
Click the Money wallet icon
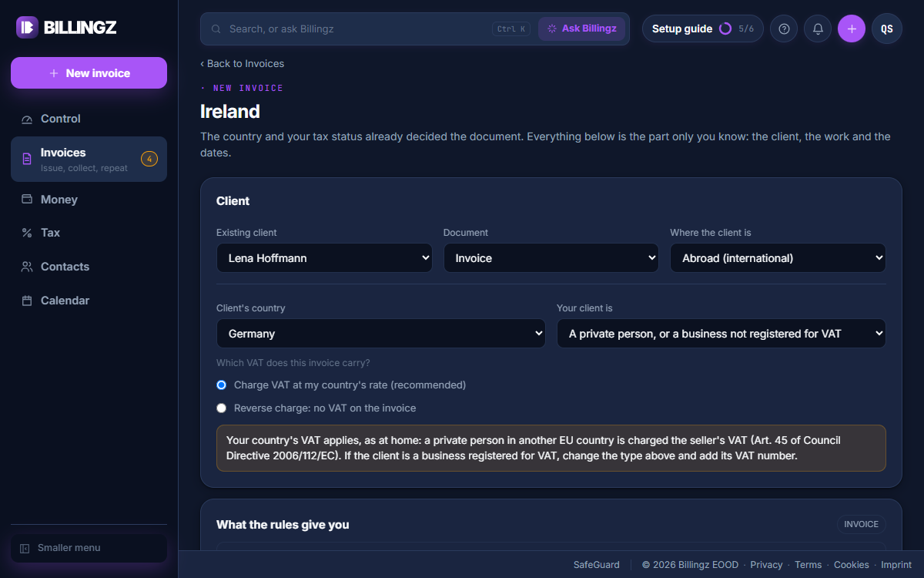click(27, 200)
